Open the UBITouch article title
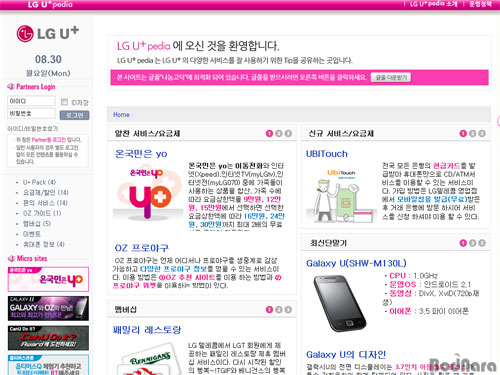 tap(327, 154)
